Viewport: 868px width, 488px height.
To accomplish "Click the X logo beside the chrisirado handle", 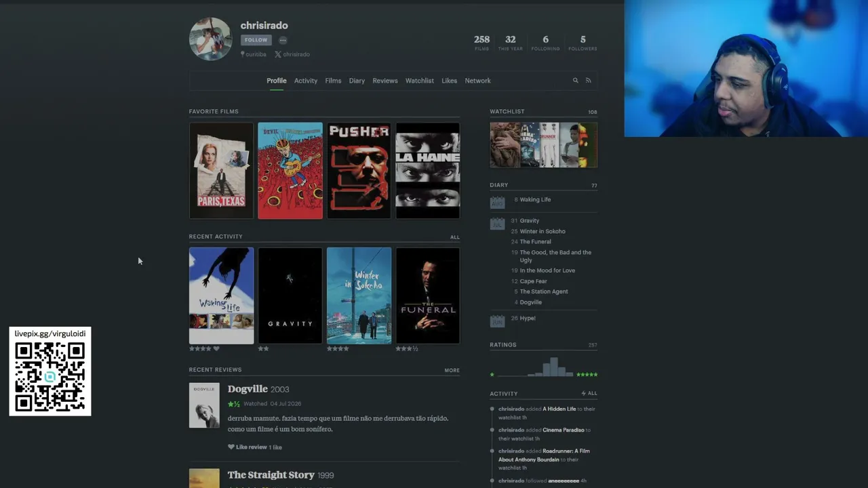I will tap(278, 54).
